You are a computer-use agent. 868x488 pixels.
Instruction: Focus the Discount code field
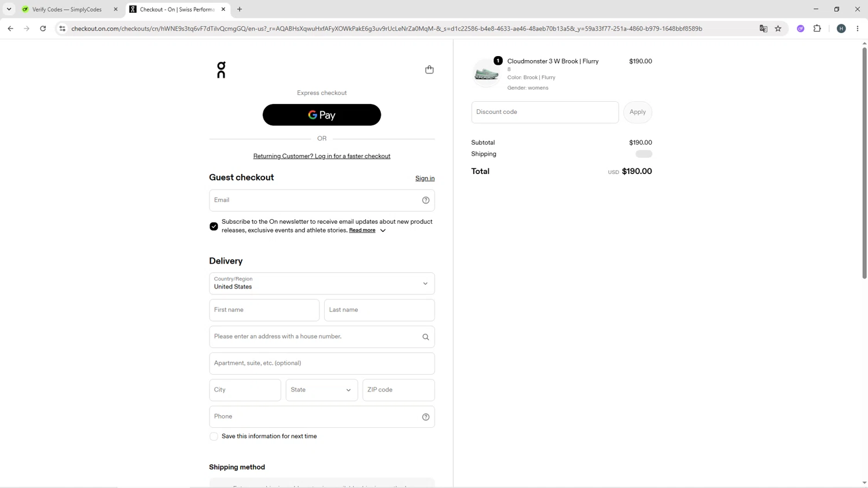click(545, 112)
